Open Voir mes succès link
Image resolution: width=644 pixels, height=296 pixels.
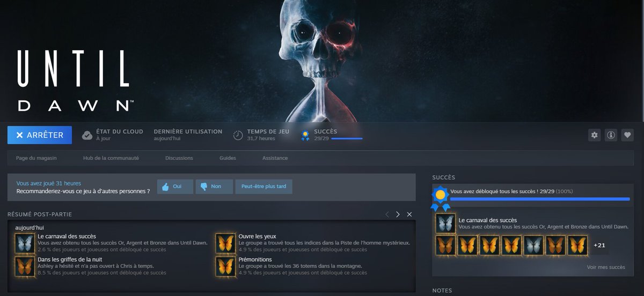tap(606, 267)
